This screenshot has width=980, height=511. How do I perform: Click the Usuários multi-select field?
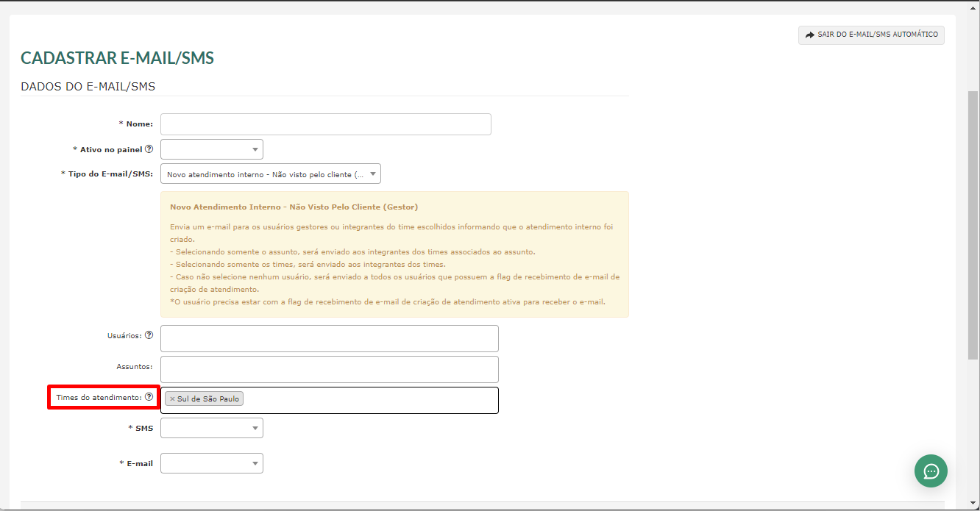coord(330,338)
